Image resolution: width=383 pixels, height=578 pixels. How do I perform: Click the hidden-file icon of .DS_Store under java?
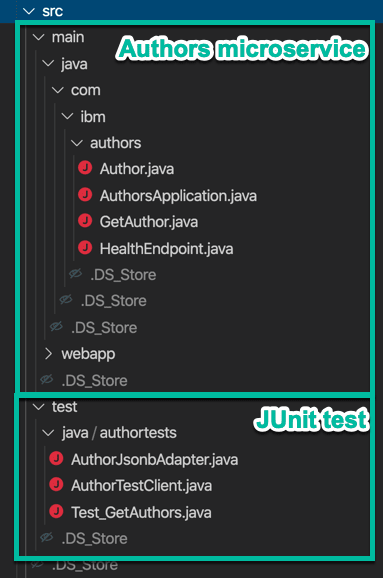(x=56, y=326)
